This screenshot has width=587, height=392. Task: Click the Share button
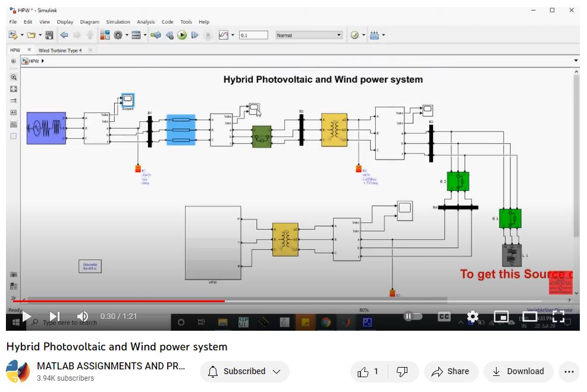coord(450,372)
